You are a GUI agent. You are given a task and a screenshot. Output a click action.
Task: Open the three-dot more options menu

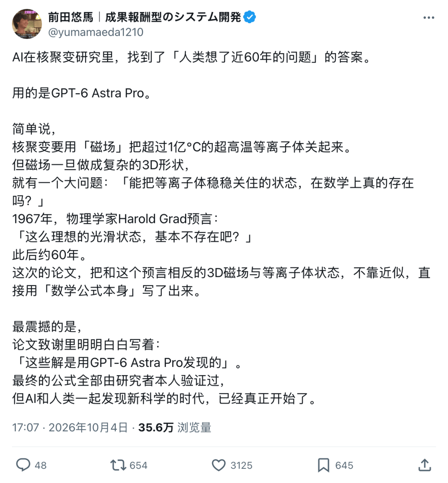click(x=429, y=18)
